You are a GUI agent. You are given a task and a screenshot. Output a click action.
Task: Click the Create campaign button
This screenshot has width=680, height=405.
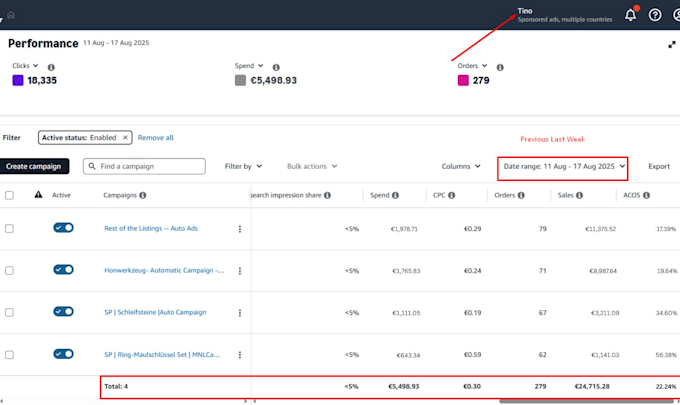(x=33, y=167)
